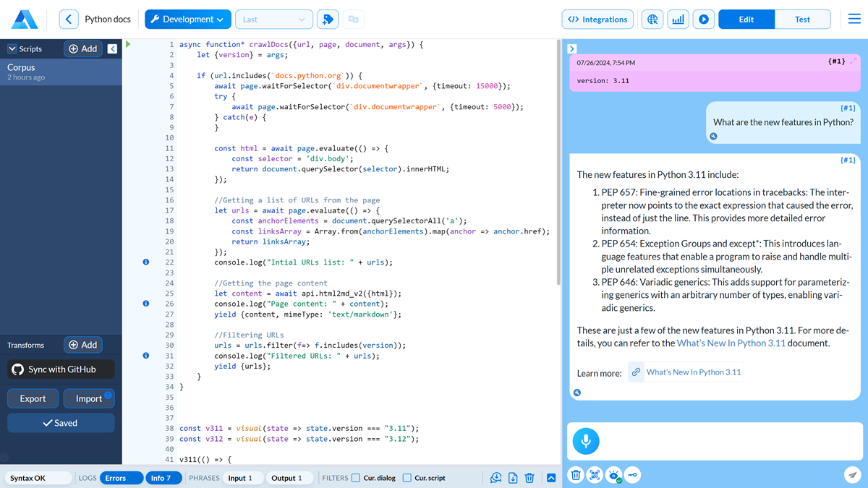This screenshot has height=488, width=868.
Task: Click the Export button in the sidebar
Action: (33, 398)
